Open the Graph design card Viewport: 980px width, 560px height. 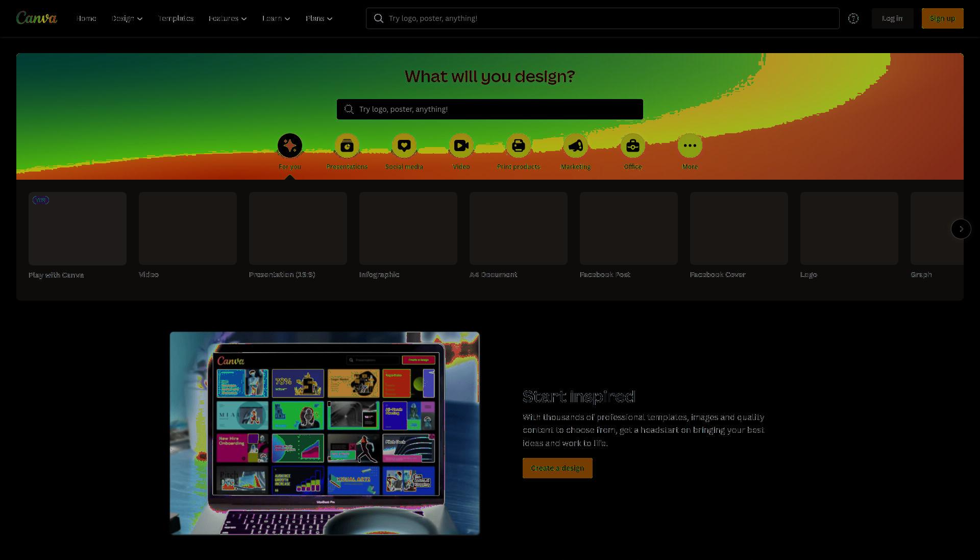pos(937,228)
